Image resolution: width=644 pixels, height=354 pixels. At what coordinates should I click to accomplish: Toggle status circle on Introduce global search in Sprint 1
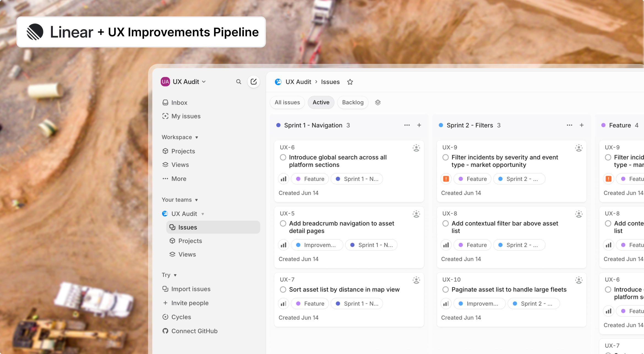[x=283, y=157]
